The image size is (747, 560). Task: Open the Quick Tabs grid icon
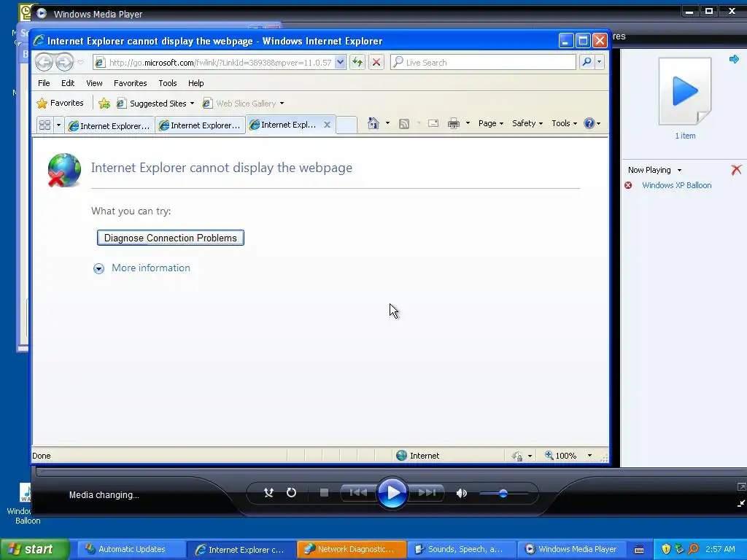(44, 125)
